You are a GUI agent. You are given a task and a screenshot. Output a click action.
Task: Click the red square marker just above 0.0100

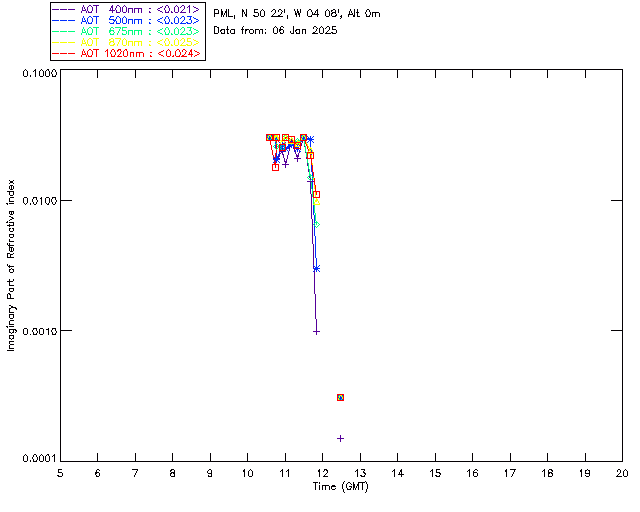(316, 194)
